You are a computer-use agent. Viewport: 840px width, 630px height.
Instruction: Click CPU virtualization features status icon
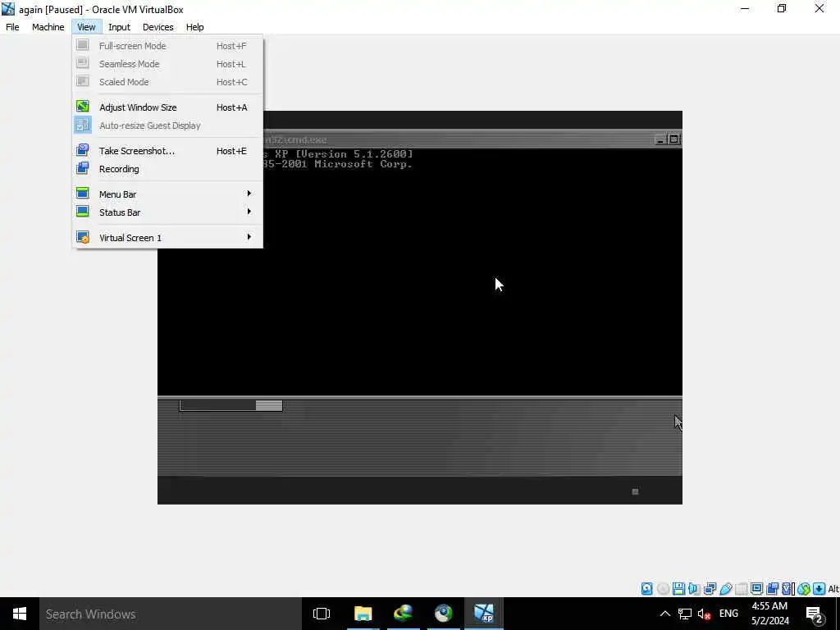click(787, 589)
